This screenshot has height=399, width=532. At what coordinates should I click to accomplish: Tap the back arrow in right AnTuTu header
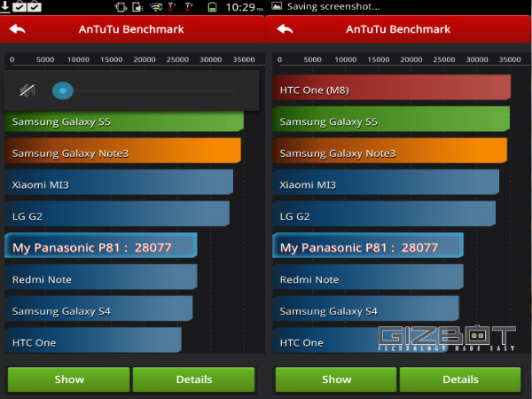(284, 29)
